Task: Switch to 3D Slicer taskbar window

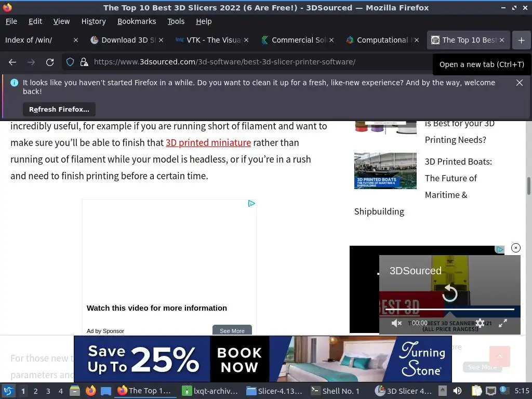Action: pyautogui.click(x=404, y=391)
